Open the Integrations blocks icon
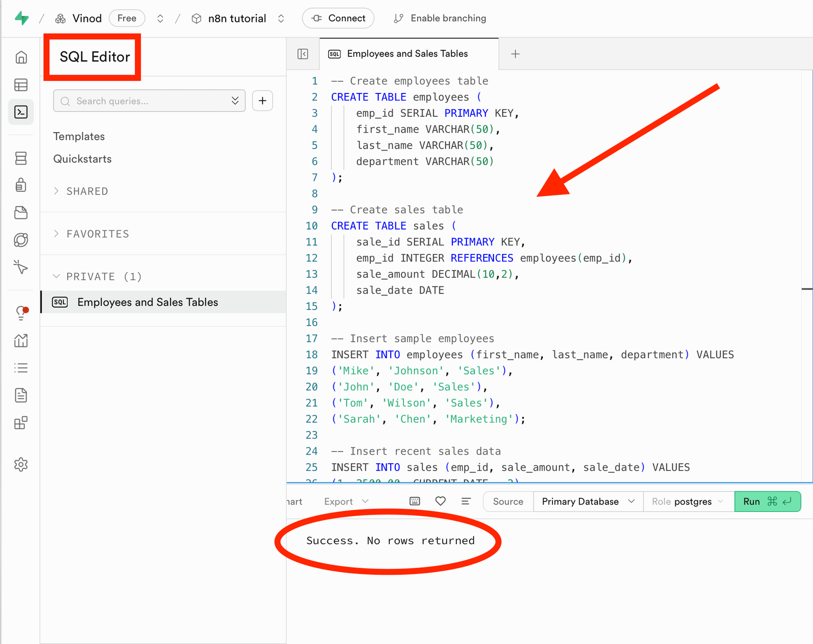813x644 pixels. 21,423
